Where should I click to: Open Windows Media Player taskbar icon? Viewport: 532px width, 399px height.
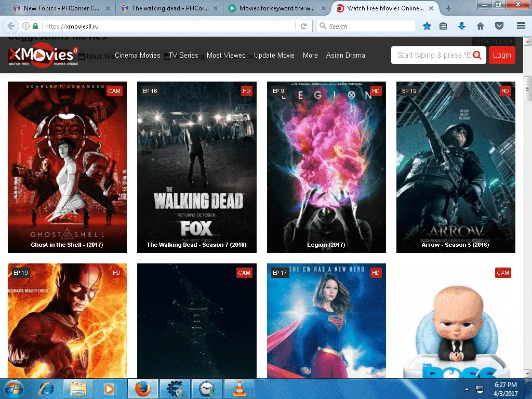coord(109,389)
